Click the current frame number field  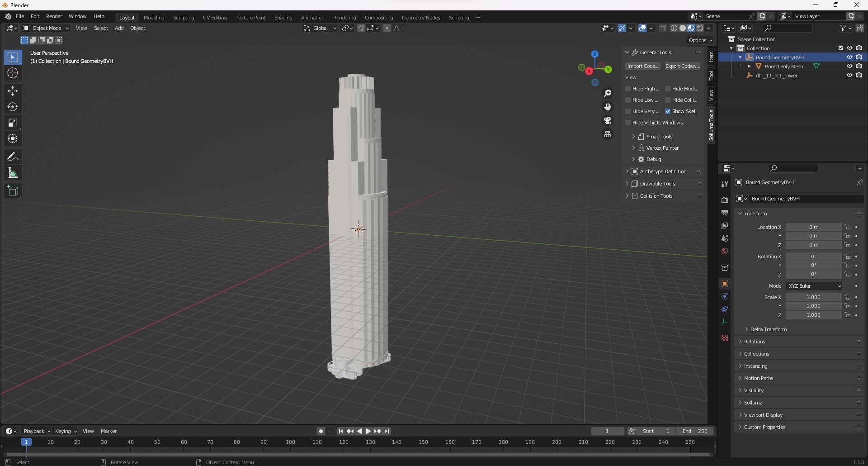click(607, 431)
